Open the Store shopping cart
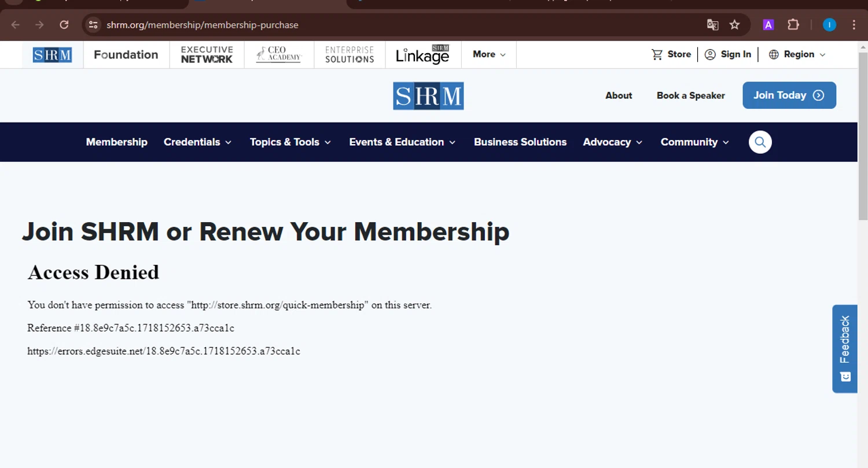Image resolution: width=868 pixels, height=468 pixels. (x=671, y=54)
